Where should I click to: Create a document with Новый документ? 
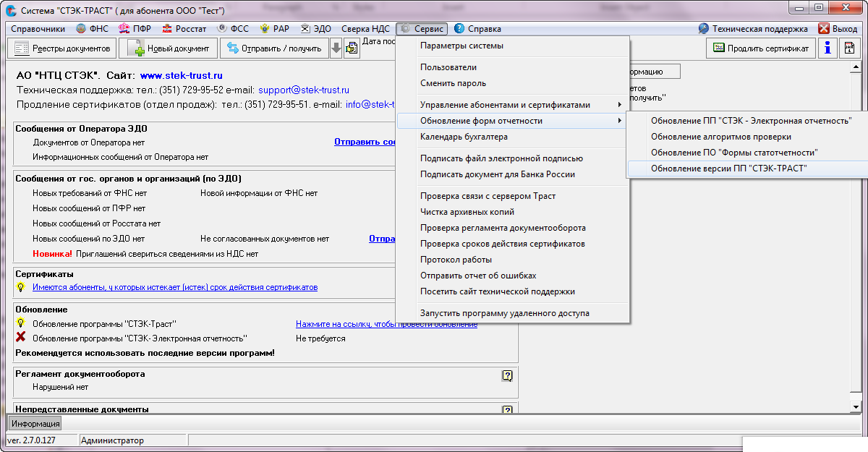click(x=168, y=48)
